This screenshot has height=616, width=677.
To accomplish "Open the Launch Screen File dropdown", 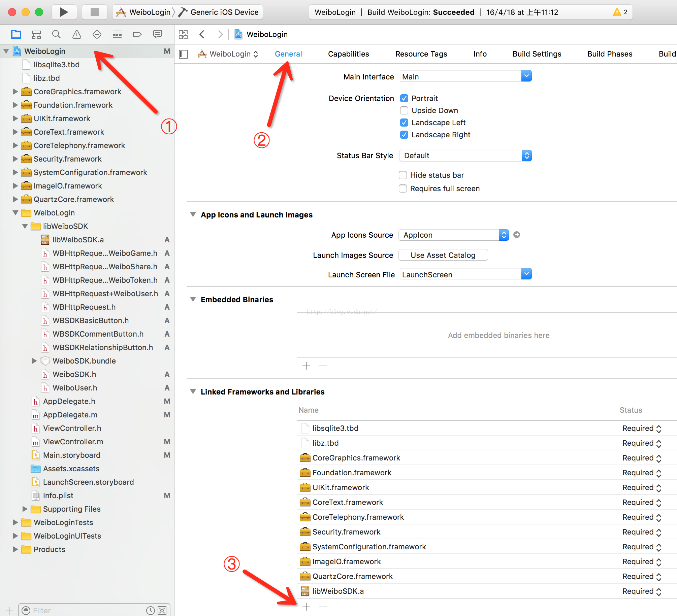I will click(526, 274).
